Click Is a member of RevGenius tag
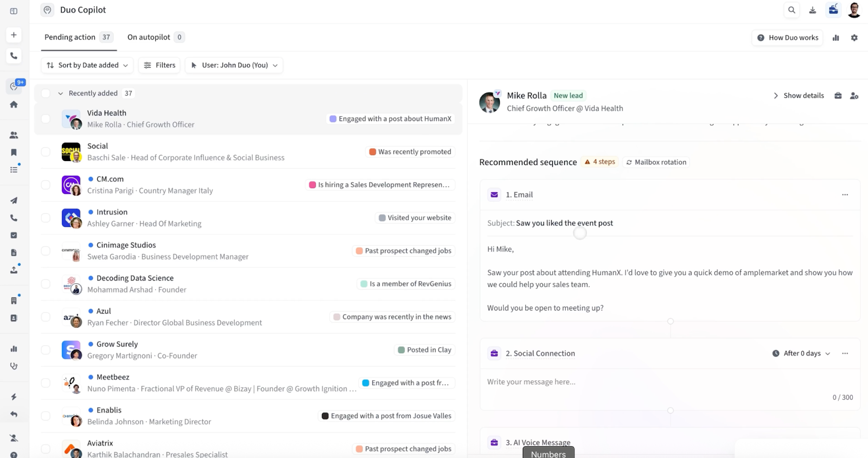 point(406,284)
